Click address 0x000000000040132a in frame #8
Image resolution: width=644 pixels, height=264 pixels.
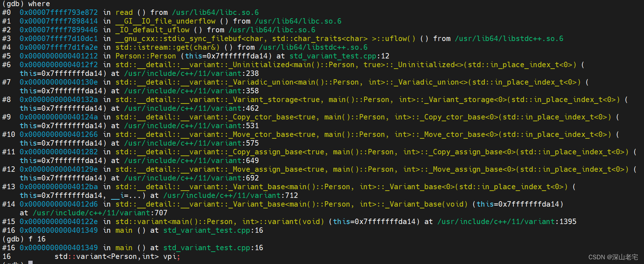pyautogui.click(x=59, y=99)
